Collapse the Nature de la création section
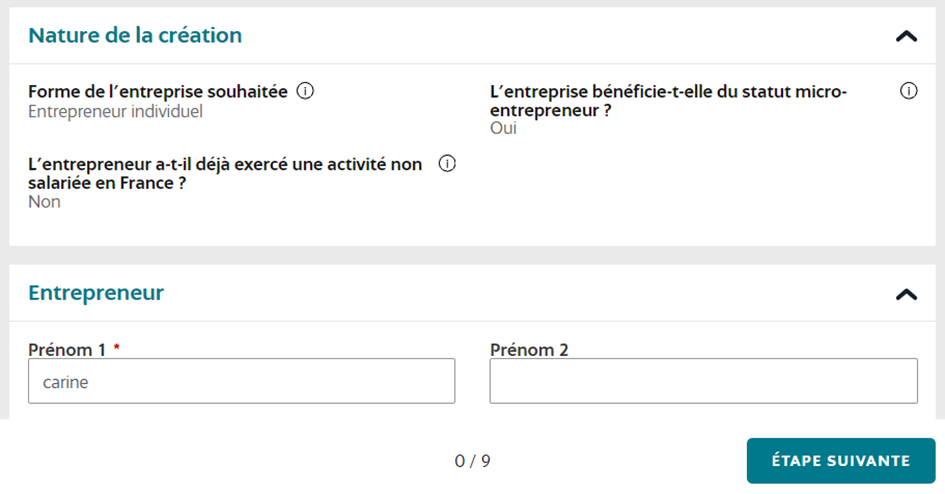This screenshot has width=945, height=494. (x=906, y=36)
